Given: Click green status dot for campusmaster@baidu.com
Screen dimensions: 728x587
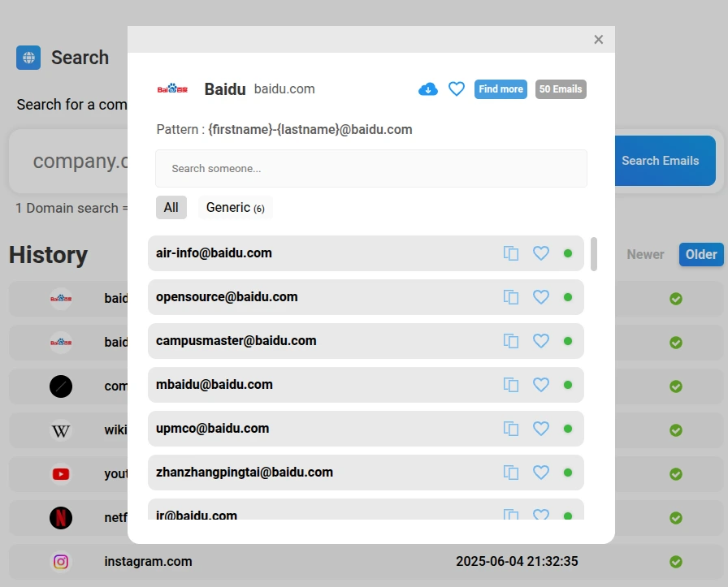Looking at the screenshot, I should tap(568, 341).
